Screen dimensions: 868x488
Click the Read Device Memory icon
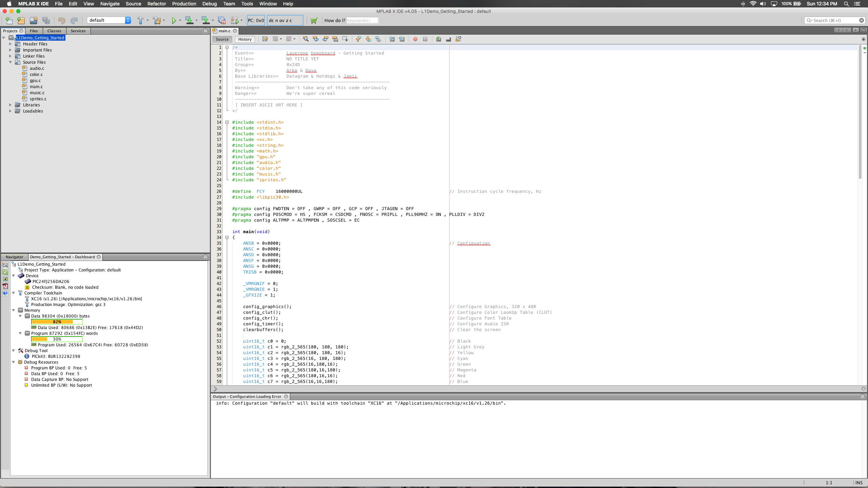[x=205, y=21]
